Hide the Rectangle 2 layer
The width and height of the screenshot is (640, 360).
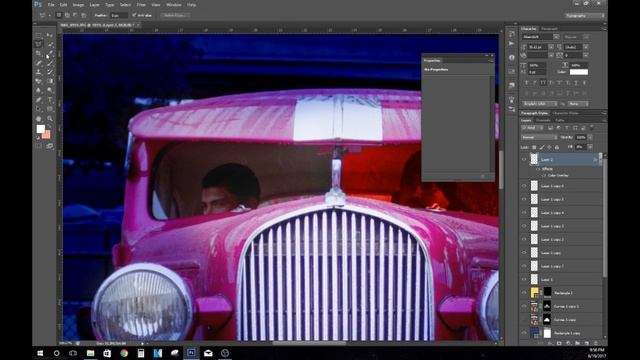point(524,293)
